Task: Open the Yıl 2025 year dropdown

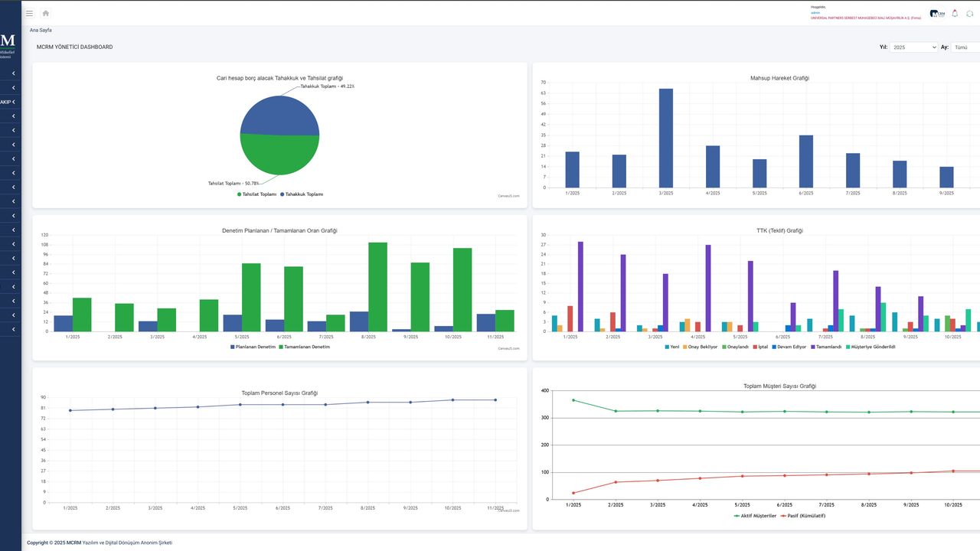Action: click(913, 47)
